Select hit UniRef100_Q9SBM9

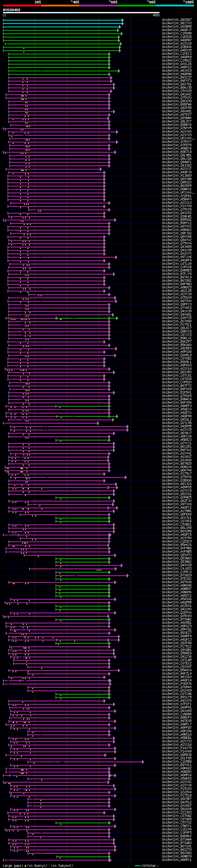tap(177, 26)
